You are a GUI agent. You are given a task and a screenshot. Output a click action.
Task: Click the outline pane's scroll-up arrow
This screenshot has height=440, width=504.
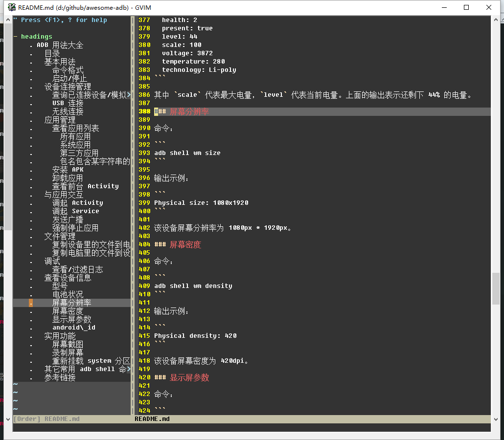[x=7, y=20]
